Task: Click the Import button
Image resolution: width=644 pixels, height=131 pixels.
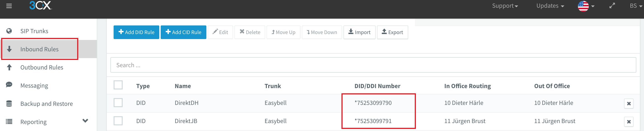Action: (x=359, y=32)
